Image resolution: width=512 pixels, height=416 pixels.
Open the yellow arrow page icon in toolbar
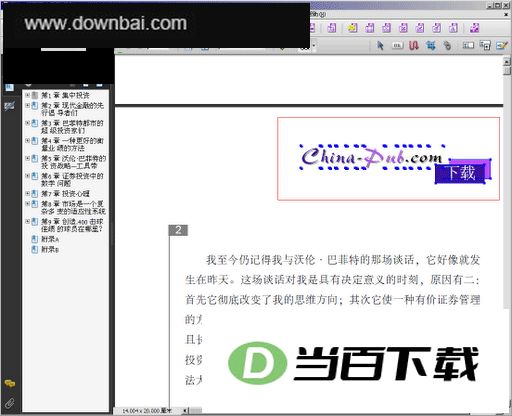pos(353,28)
